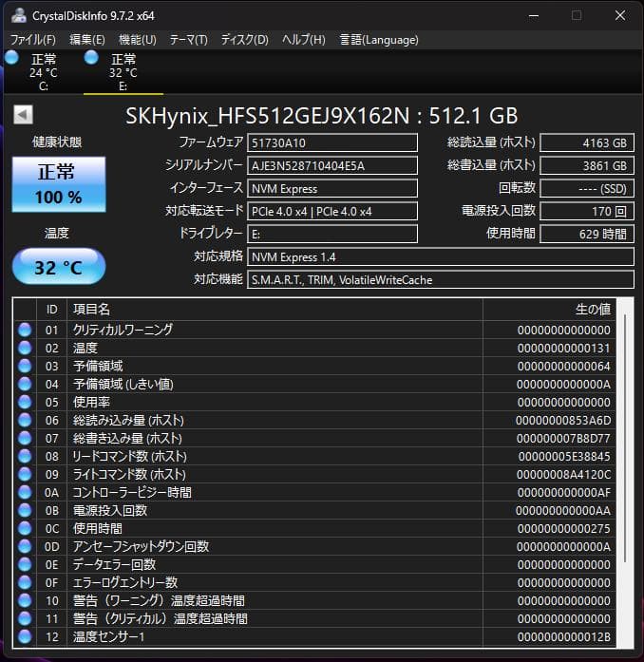Viewport: 644px width, 662px height.
Task: Minimize the CrystalDiskInfo window
Action: [534, 16]
